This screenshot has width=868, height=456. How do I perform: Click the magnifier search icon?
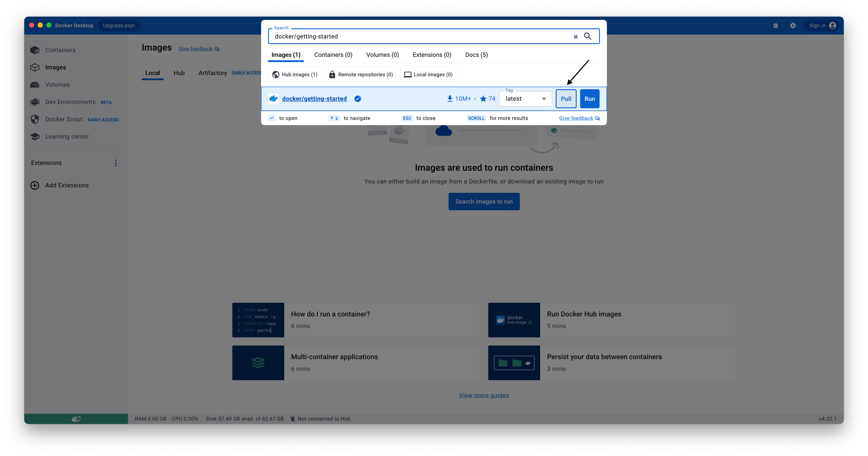588,36
